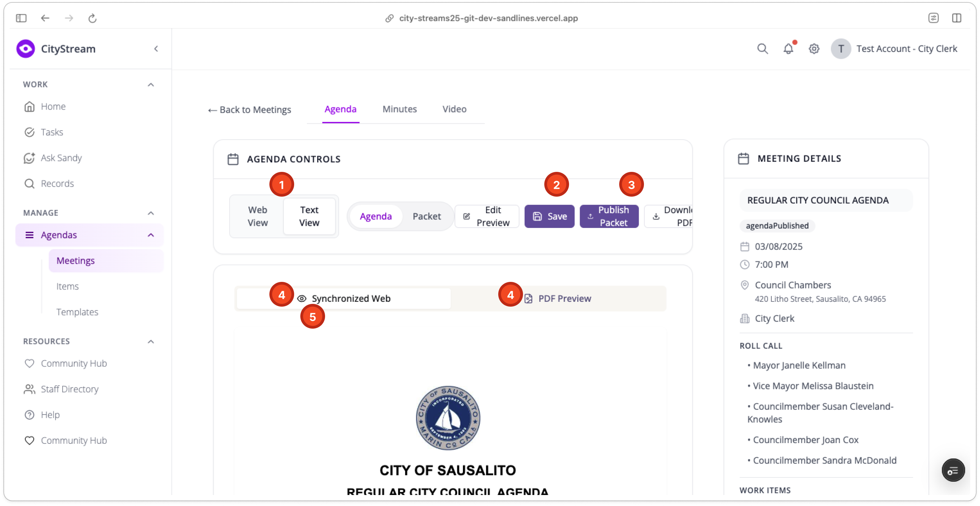Click the T account avatar

pyautogui.click(x=841, y=49)
